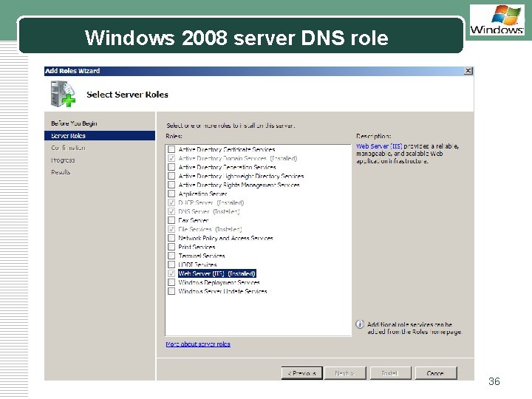This screenshot has width=532, height=399.
Task: Select the Terminal Services label
Action: tap(202, 256)
